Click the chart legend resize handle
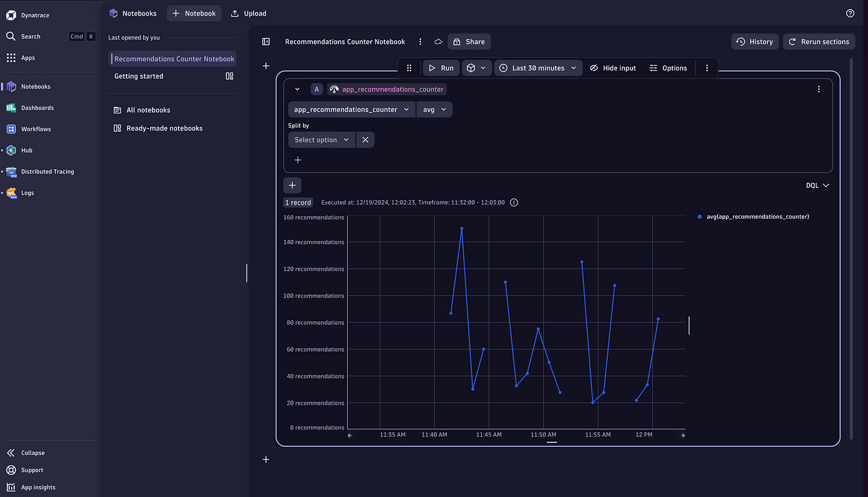This screenshot has width=868, height=497. [x=689, y=325]
